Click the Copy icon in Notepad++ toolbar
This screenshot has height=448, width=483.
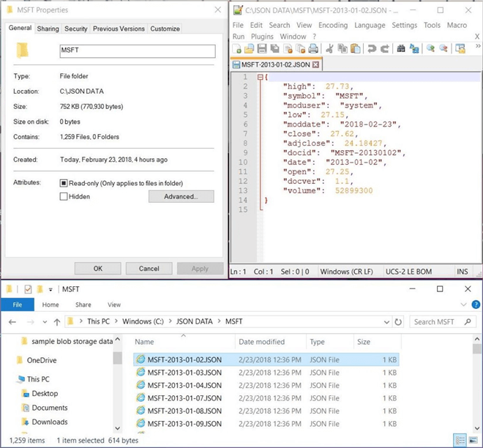click(x=342, y=49)
